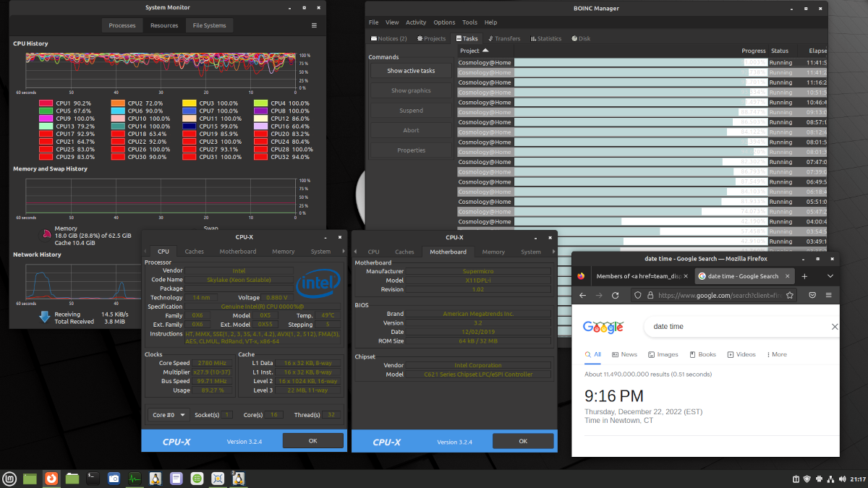The width and height of the screenshot is (868, 488).
Task: Open the Linux Mint start menu
Action: [x=9, y=478]
